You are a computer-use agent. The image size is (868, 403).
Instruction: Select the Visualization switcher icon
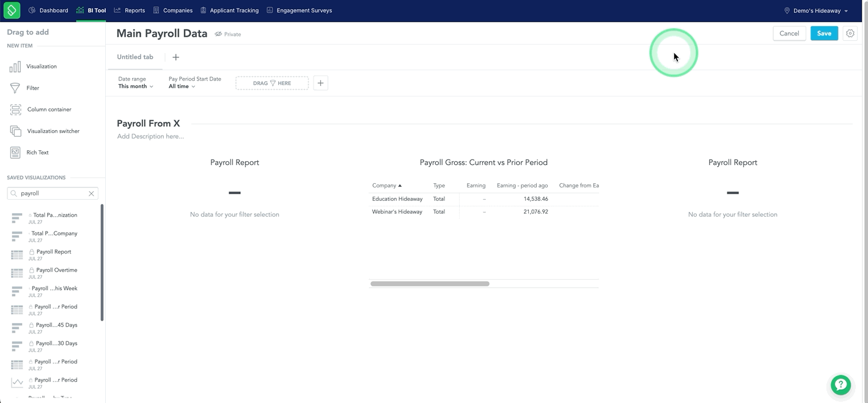coord(15,131)
